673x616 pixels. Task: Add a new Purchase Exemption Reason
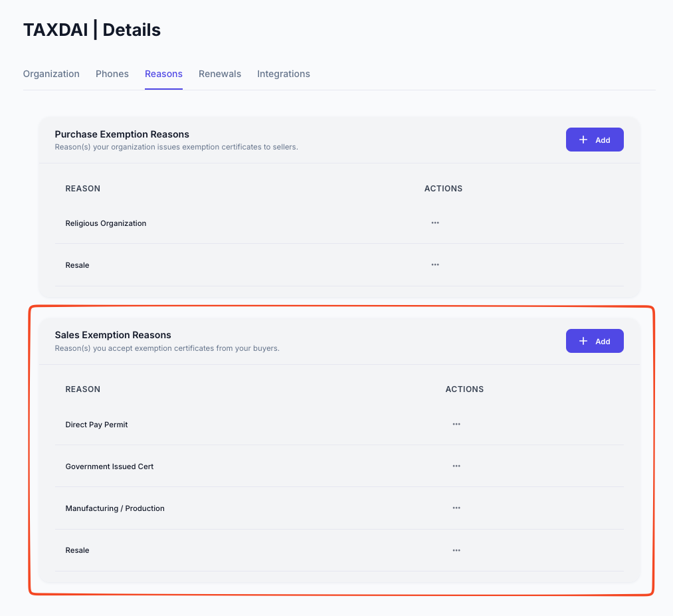click(x=595, y=140)
